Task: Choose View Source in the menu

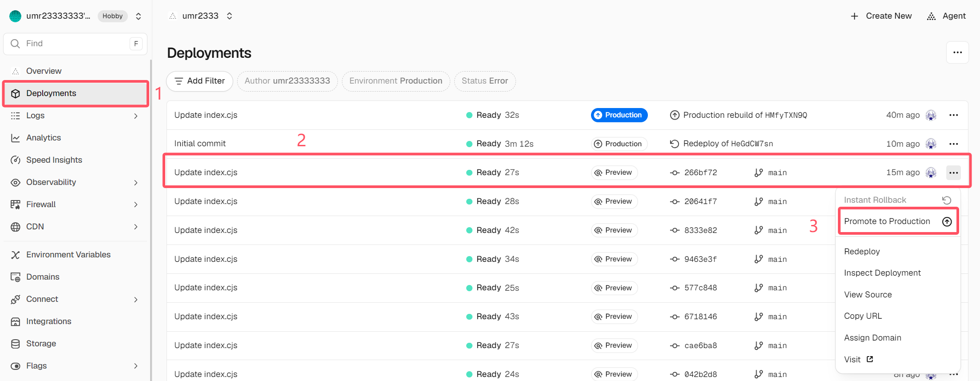Action: pyautogui.click(x=868, y=295)
